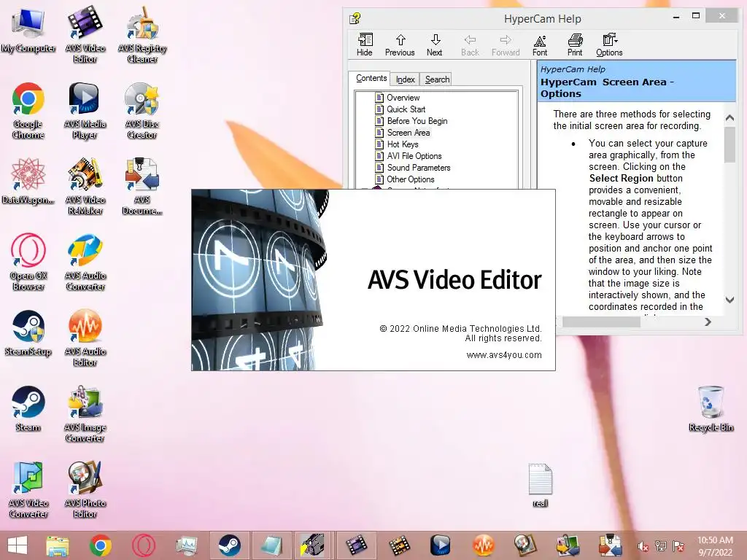This screenshot has width=747, height=560.
Task: Select the AVS Video ReMaker desktop icon
Action: [x=85, y=186]
